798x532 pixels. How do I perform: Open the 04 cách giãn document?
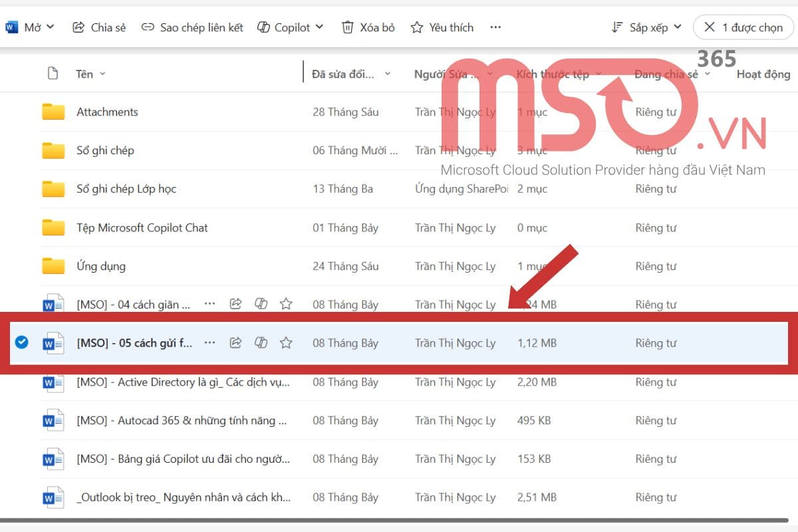(x=134, y=305)
